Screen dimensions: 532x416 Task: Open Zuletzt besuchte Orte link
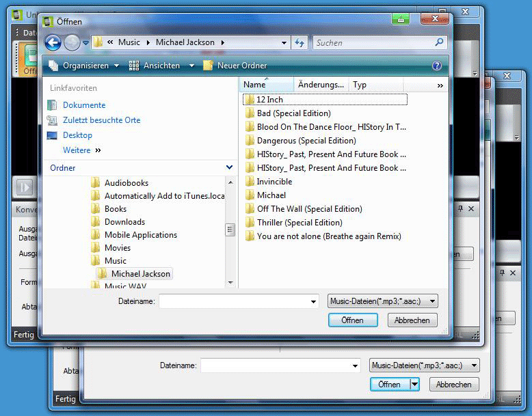coord(101,120)
